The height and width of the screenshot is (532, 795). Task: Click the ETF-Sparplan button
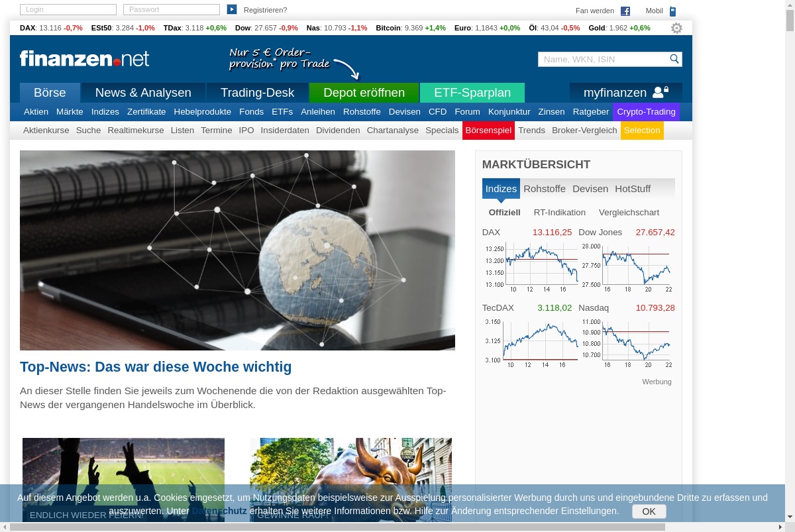pyautogui.click(x=472, y=93)
